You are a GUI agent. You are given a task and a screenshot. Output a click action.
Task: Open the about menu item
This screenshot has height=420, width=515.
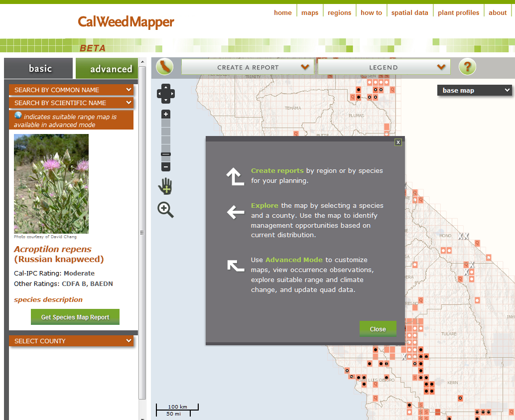click(x=497, y=12)
